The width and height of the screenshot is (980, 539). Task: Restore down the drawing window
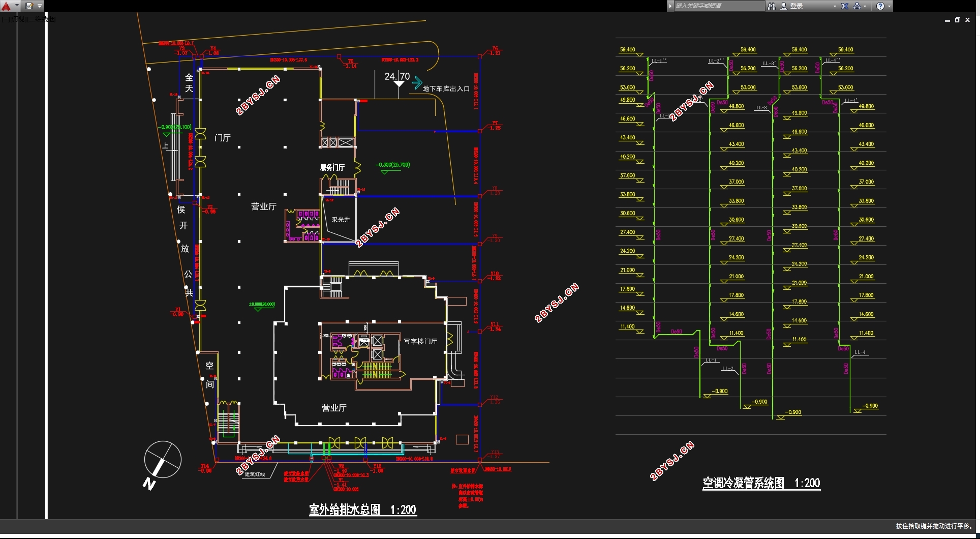pos(958,20)
